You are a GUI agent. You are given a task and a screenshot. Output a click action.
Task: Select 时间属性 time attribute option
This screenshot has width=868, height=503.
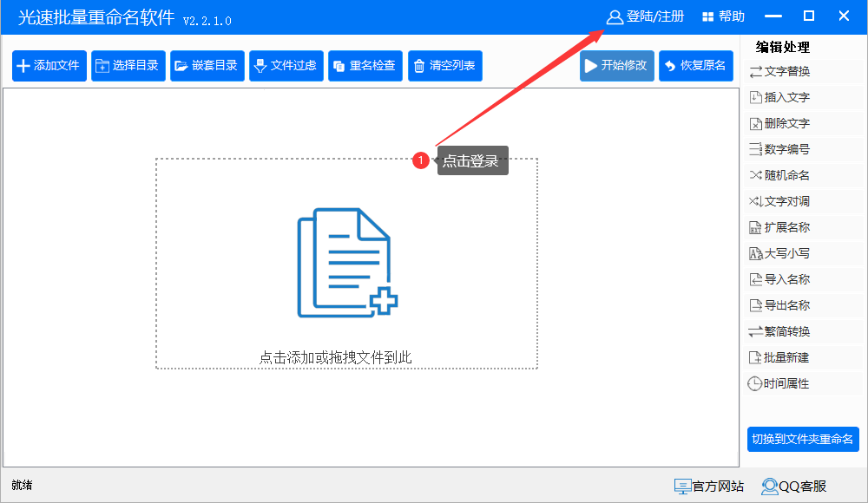(804, 383)
